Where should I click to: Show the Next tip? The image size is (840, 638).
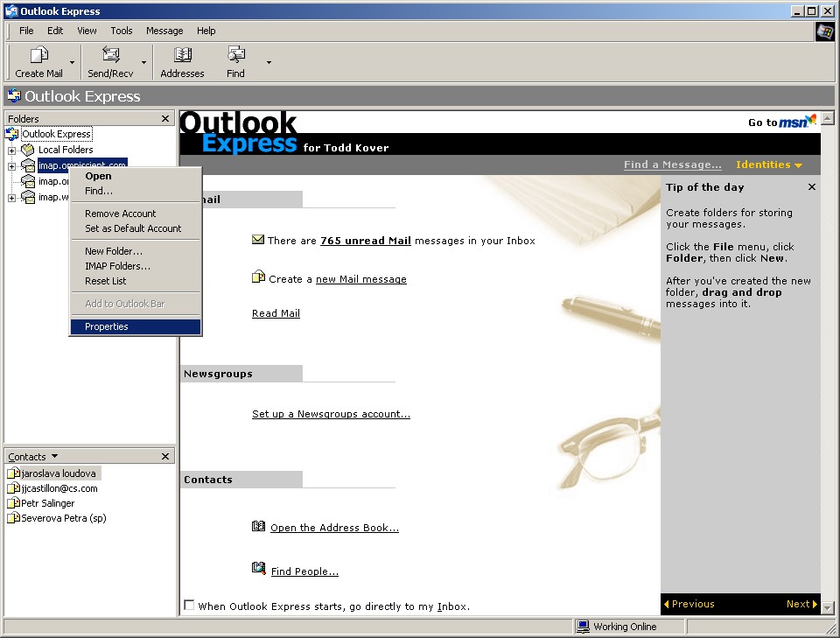click(801, 604)
